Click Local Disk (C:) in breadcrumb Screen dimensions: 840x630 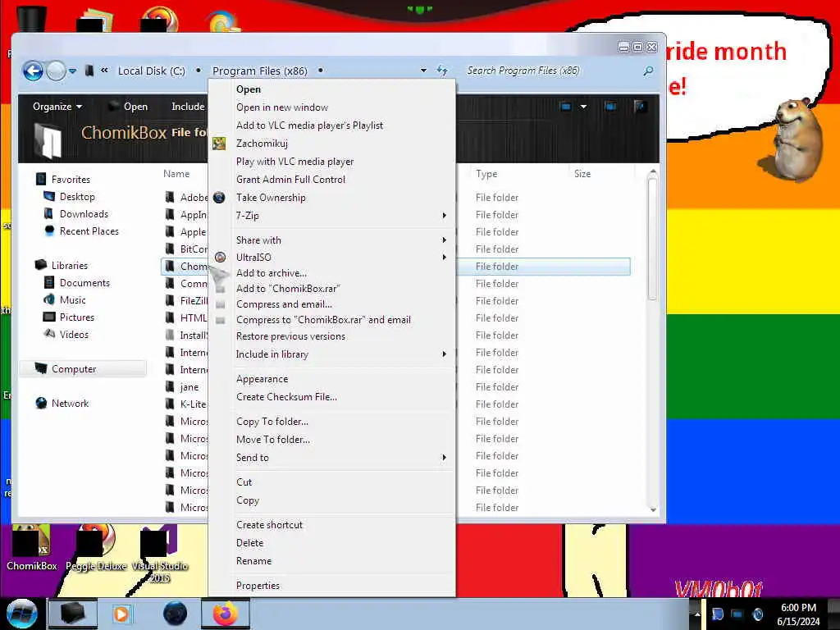(x=152, y=71)
